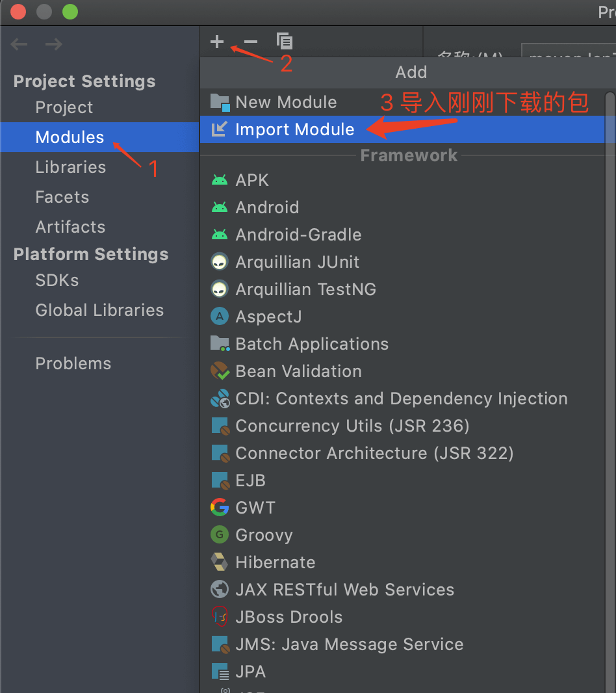
Task: Choose New Module from Add menu
Action: pos(402,102)
